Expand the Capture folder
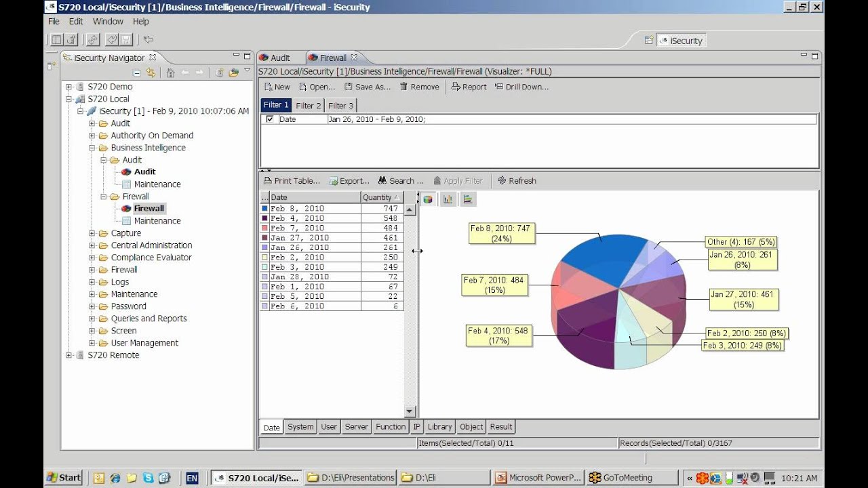Image resolution: width=868 pixels, height=488 pixels. click(92, 233)
